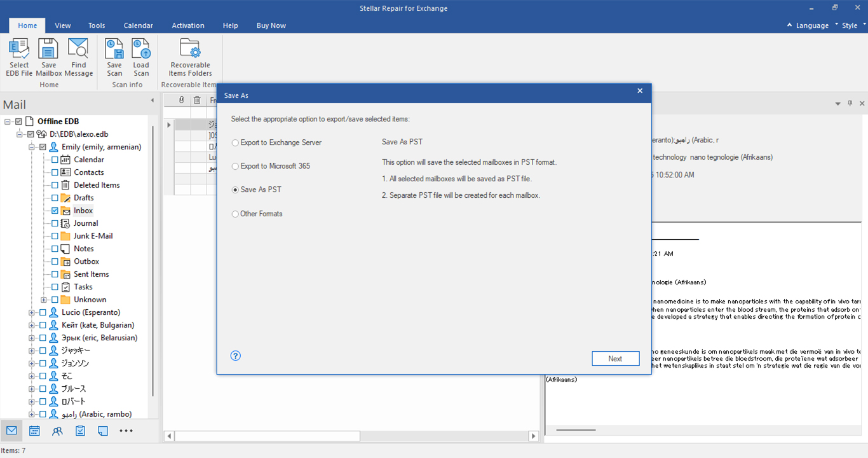868x458 pixels.
Task: Open the Tools ribbon tab
Action: pos(97,25)
